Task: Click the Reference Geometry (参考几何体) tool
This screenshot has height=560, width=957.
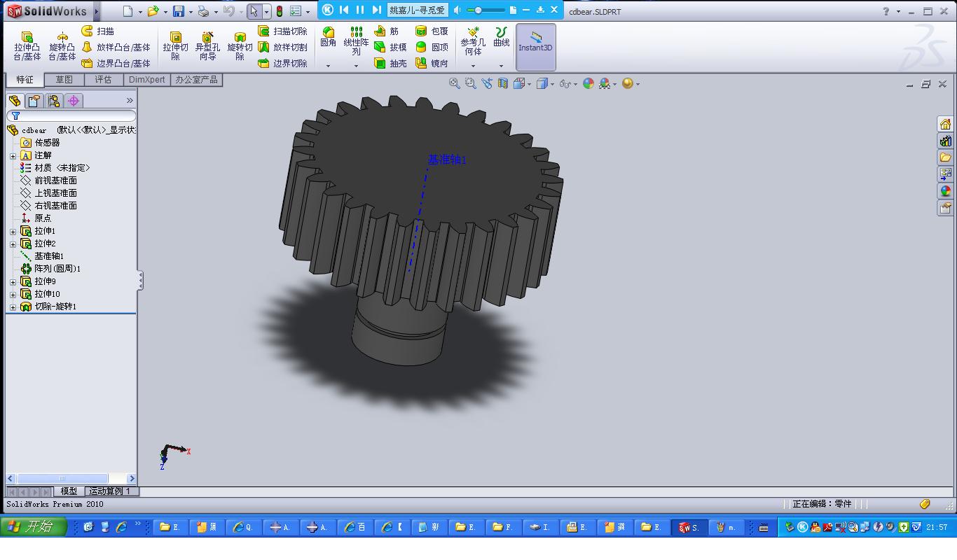Action: 473,41
